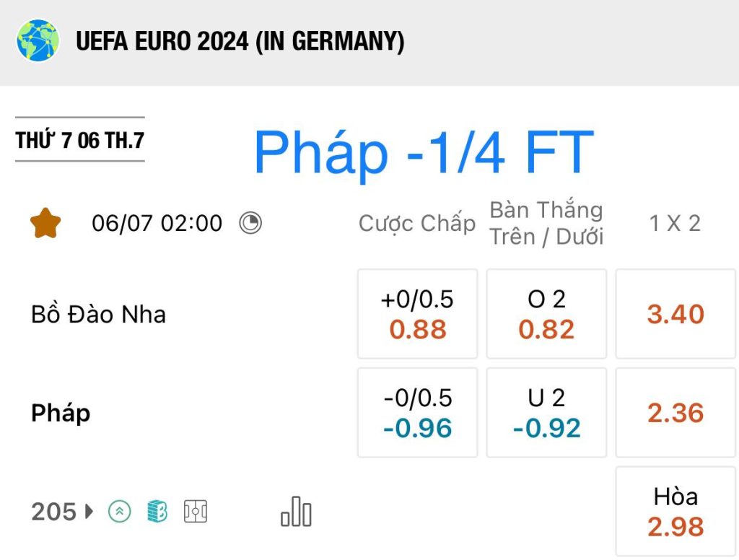
Task: Open the bar chart statistics icon
Action: coord(296,512)
